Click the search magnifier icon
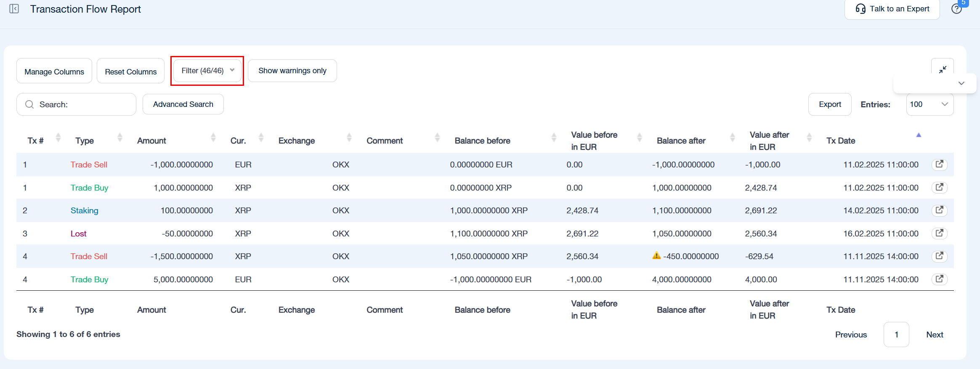 pos(29,104)
